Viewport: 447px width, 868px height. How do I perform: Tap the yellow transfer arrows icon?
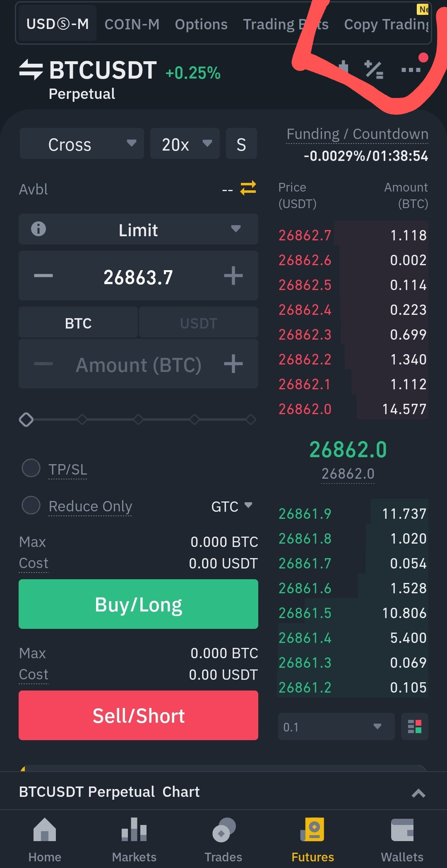[x=248, y=188]
